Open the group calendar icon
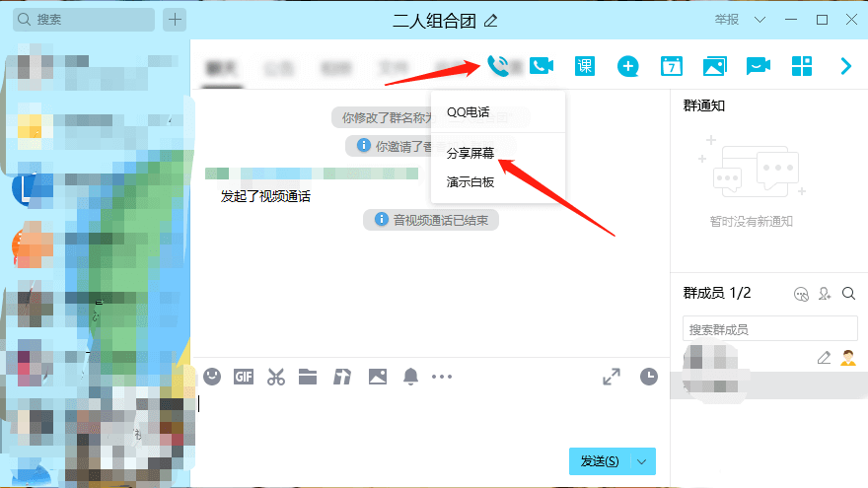Image resolution: width=868 pixels, height=488 pixels. (672, 66)
